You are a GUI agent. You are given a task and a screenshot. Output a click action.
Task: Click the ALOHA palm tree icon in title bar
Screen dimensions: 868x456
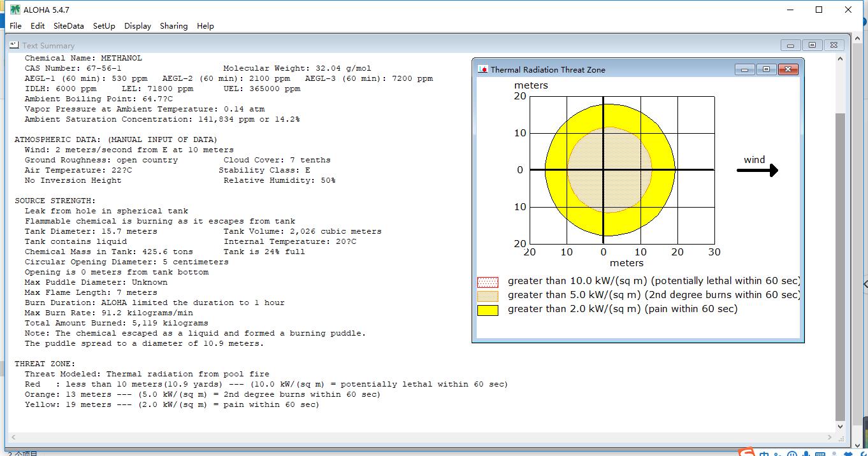[x=15, y=10]
